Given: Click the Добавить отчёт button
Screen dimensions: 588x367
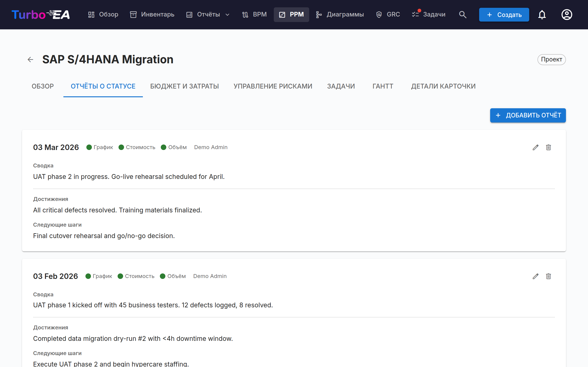Looking at the screenshot, I should (528, 115).
